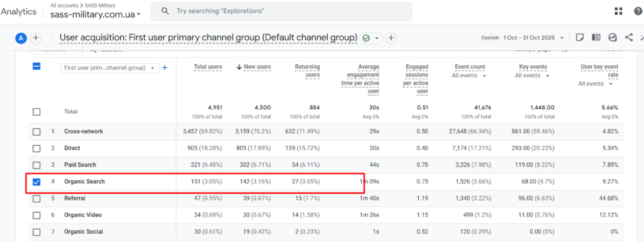Open the Google apps grid icon
Screen dimensions: 644x242
[619, 11]
